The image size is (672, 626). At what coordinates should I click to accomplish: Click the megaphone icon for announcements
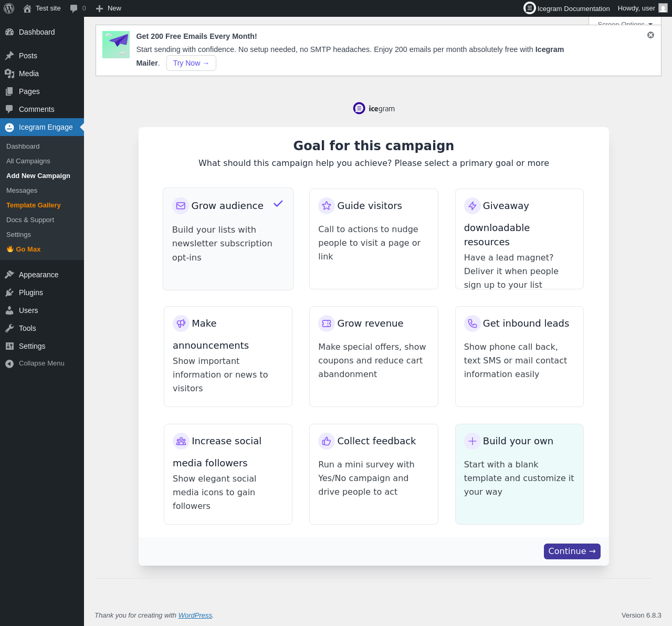point(181,324)
